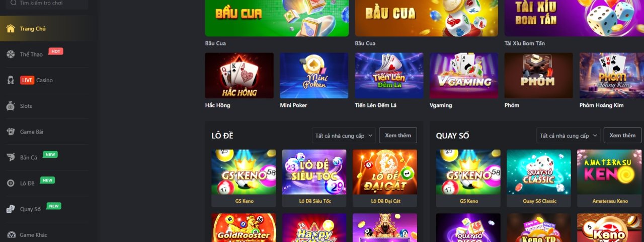
Task: Open Thể Thao sports ball icon
Action: pyautogui.click(x=11, y=54)
